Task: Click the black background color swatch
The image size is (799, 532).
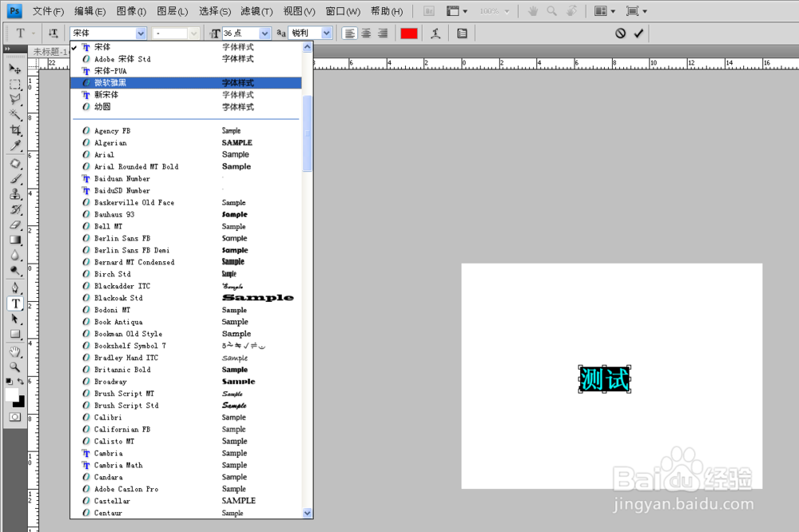Action: tap(20, 403)
